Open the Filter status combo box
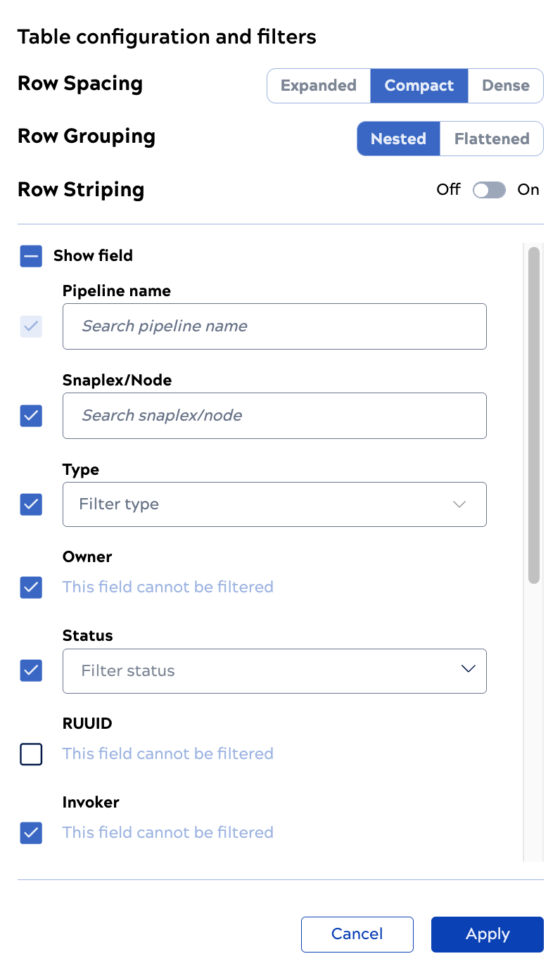The height and width of the screenshot is (968, 560). point(274,670)
